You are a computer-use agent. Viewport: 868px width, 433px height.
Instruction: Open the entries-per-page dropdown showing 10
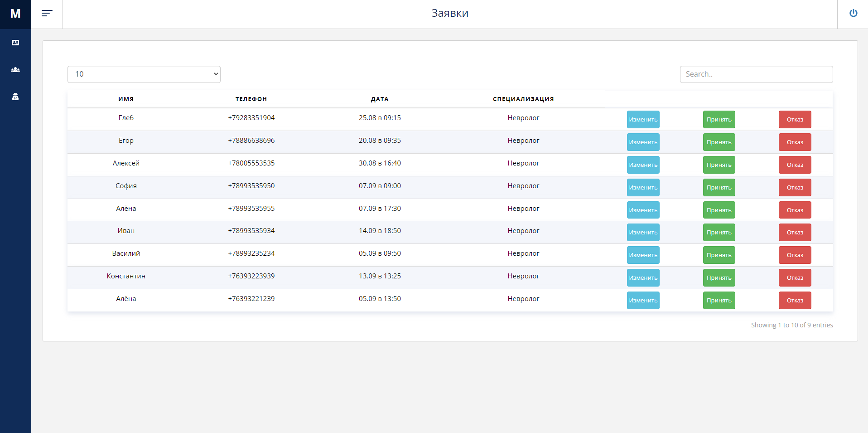pyautogui.click(x=144, y=74)
